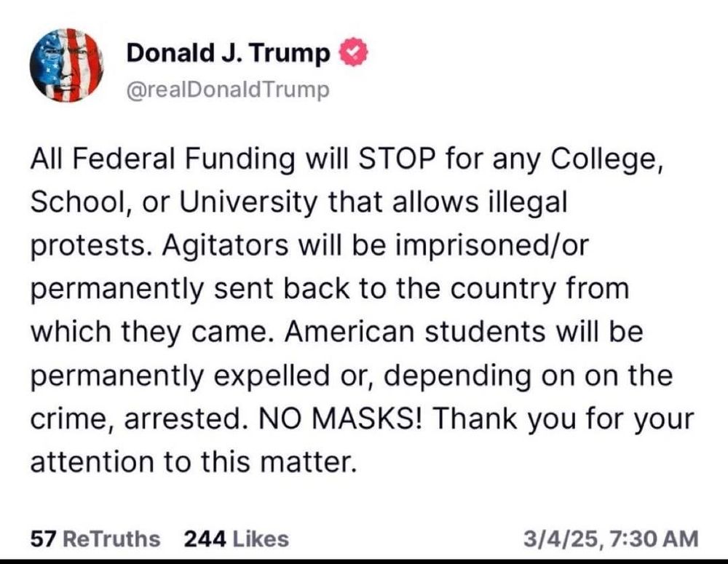Click the number 244 beside Likes
The image size is (728, 564).
coord(205,539)
